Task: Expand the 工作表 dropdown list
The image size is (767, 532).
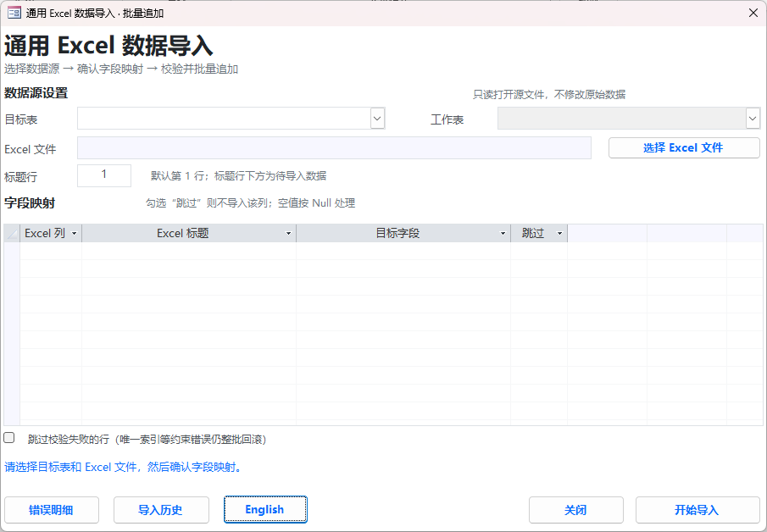Action: coord(753,119)
